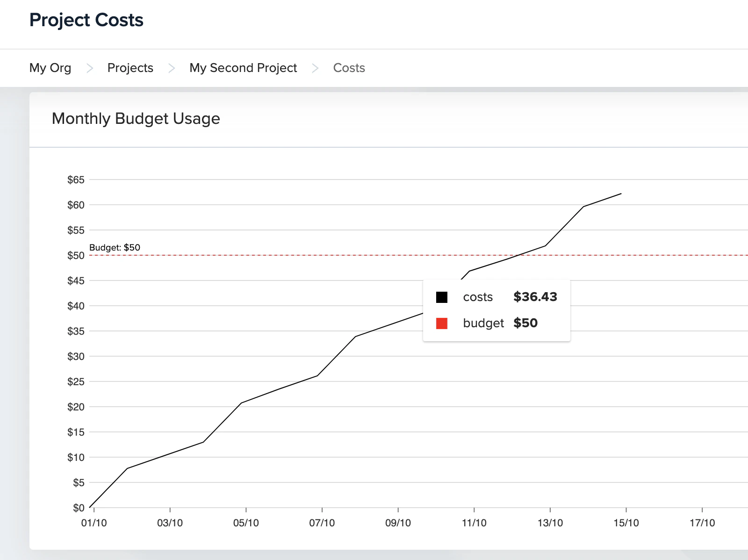
Task: Select the 07/10 date axis tick
Action: 322,523
